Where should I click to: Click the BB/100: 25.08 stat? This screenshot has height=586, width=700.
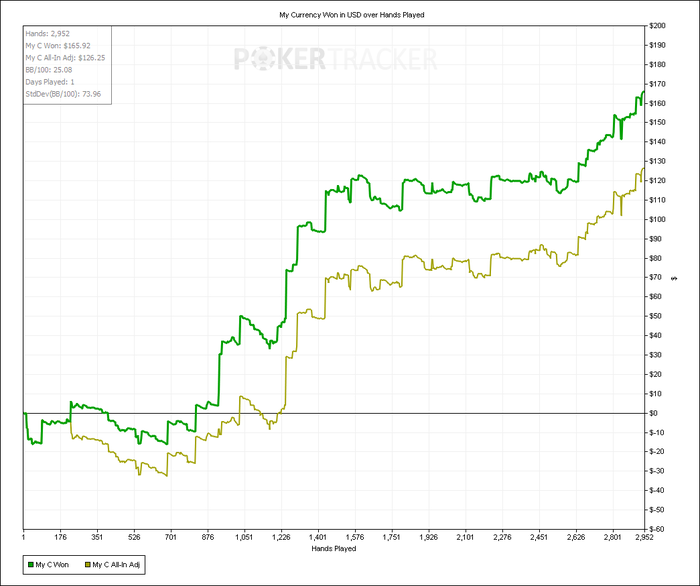coord(49,70)
